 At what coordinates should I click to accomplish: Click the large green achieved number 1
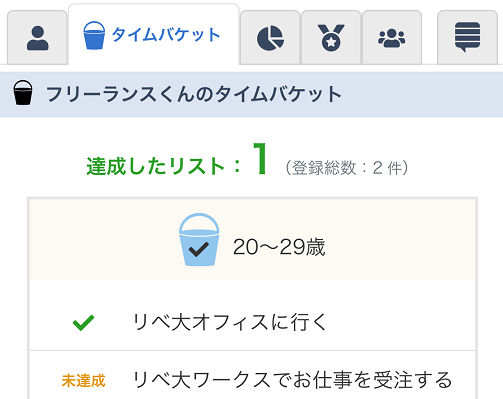click(260, 159)
